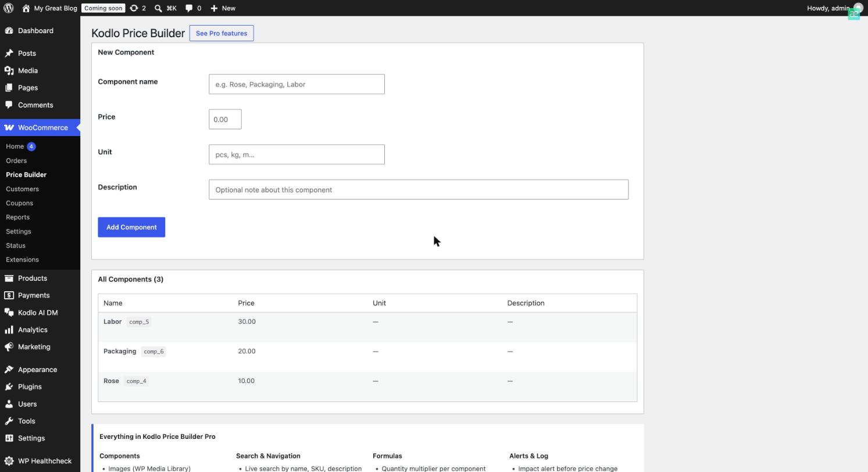The height and width of the screenshot is (472, 868).
Task: Open WooCommerce Home submenu item
Action: pos(15,146)
